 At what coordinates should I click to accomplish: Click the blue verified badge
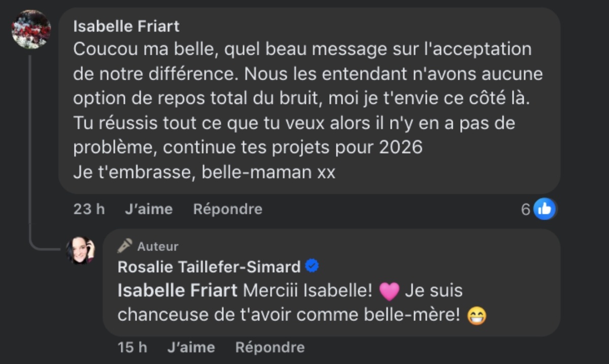pos(312,266)
